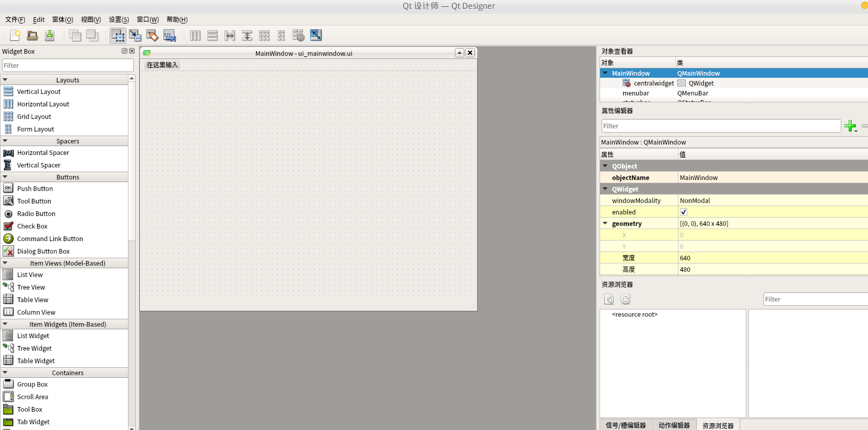
Task: Switch to Edit Buddies mode
Action: [153, 35]
